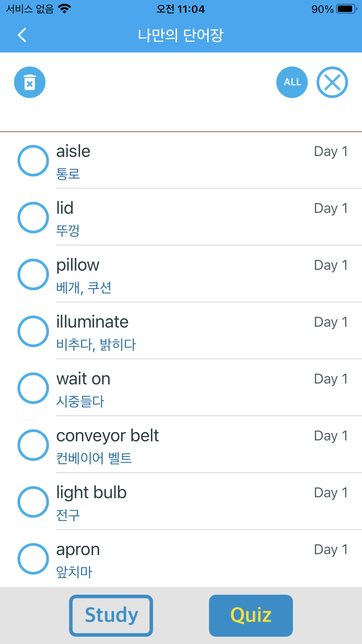Check the circle next to wait on
362x644 pixels.
click(x=33, y=388)
